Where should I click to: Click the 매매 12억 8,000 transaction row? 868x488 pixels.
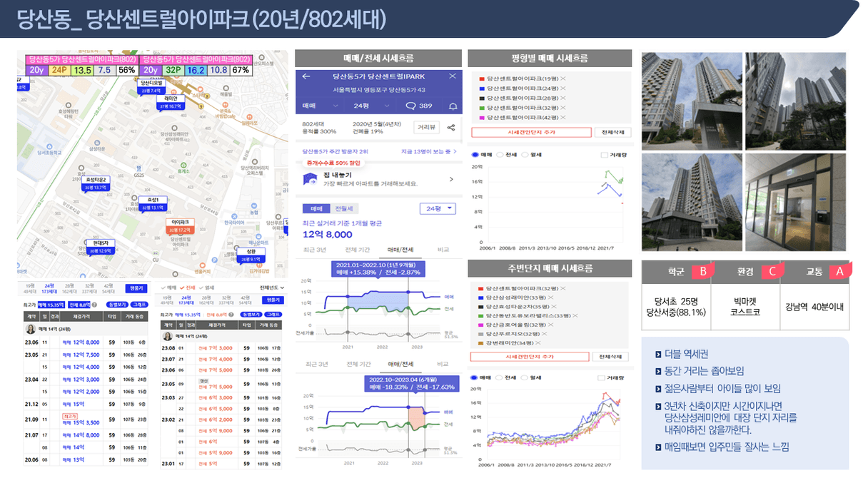point(86,342)
